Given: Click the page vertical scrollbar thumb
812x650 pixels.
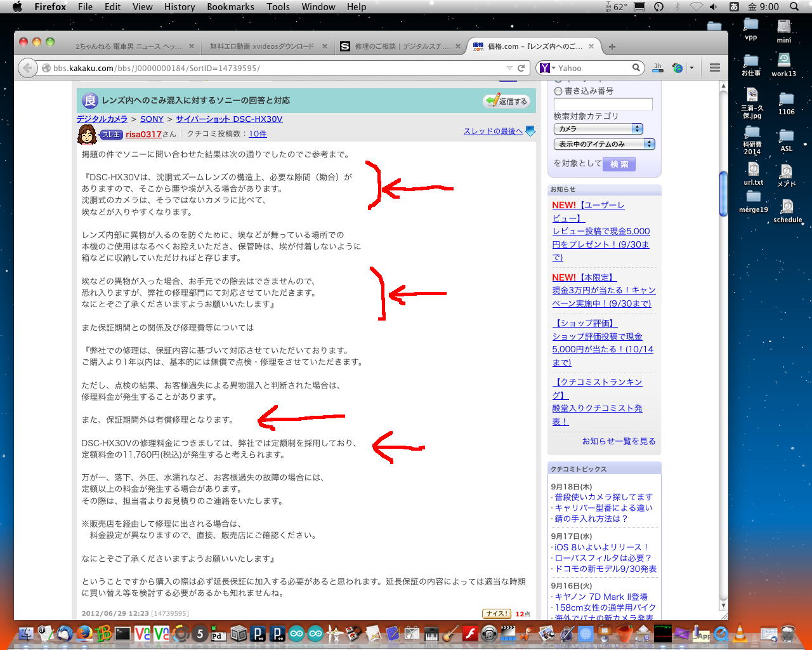Looking at the screenshot, I should [723, 194].
